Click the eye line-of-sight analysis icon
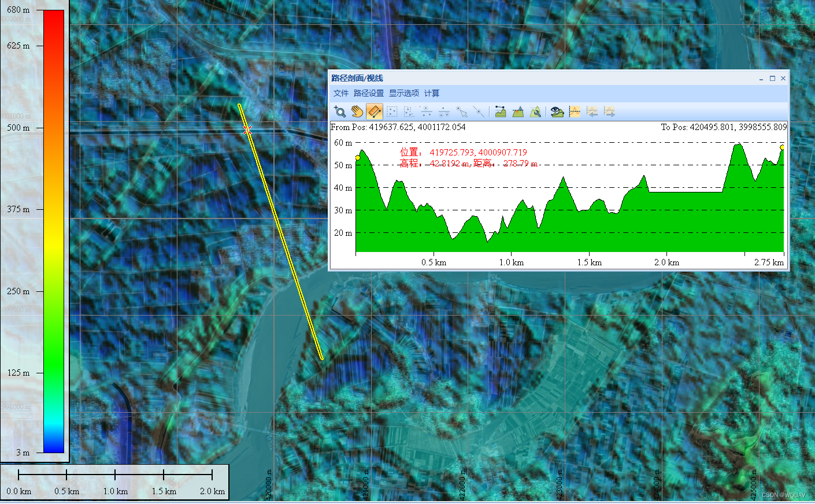Image resolution: width=815 pixels, height=504 pixels. tap(557, 112)
